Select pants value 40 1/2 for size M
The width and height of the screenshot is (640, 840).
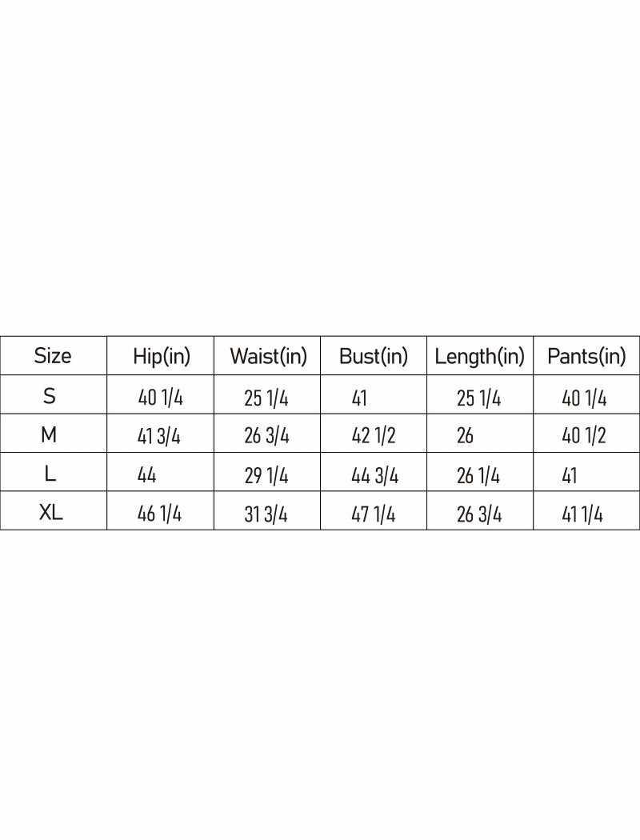click(x=584, y=436)
